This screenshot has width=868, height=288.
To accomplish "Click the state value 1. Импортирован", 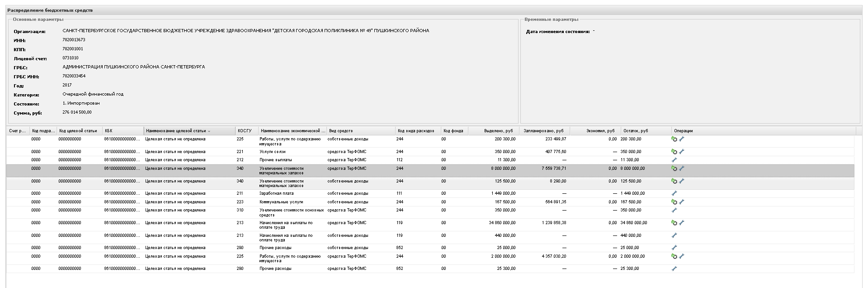I will 81,103.
